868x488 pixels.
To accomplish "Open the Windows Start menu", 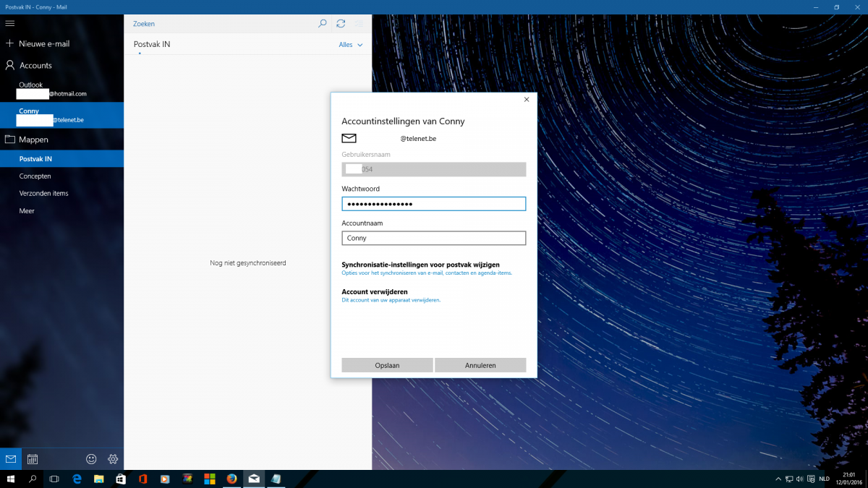I will pos(11,479).
